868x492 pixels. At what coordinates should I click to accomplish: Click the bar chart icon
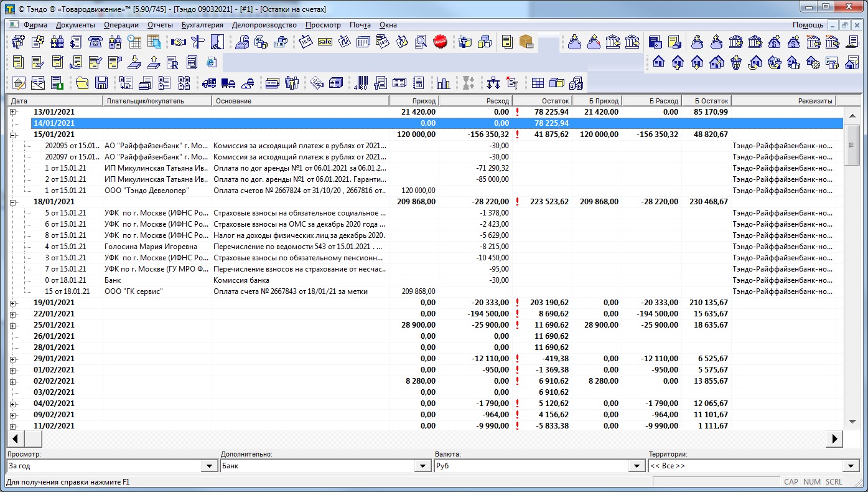coord(443,82)
